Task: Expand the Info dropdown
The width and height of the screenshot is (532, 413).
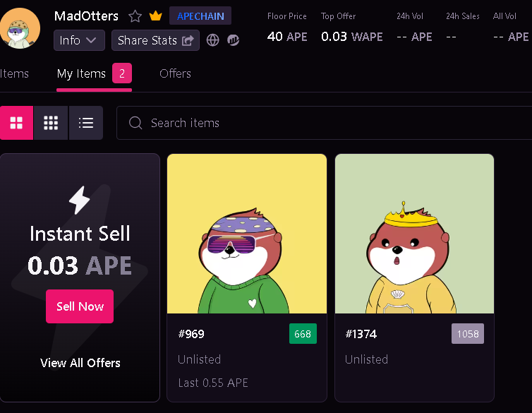Action: click(79, 40)
